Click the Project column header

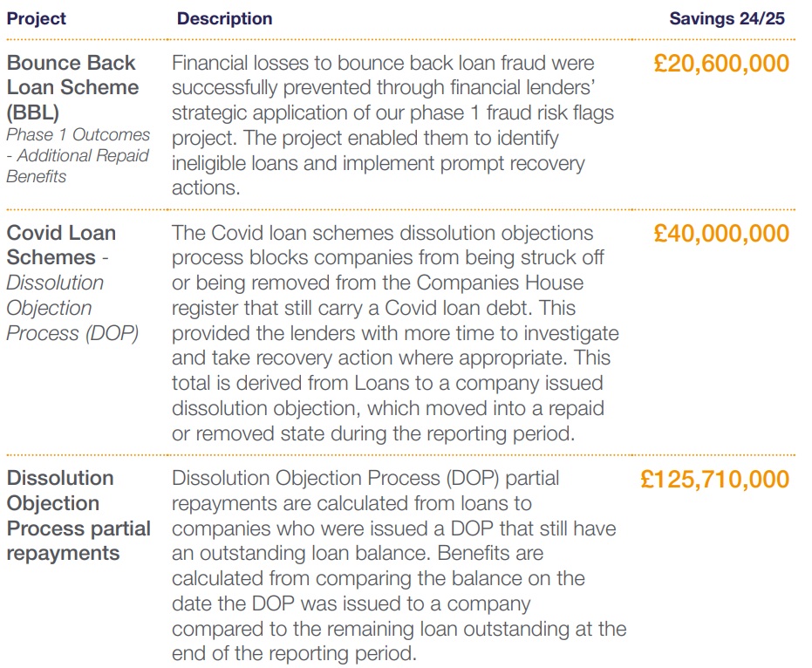coord(37,18)
